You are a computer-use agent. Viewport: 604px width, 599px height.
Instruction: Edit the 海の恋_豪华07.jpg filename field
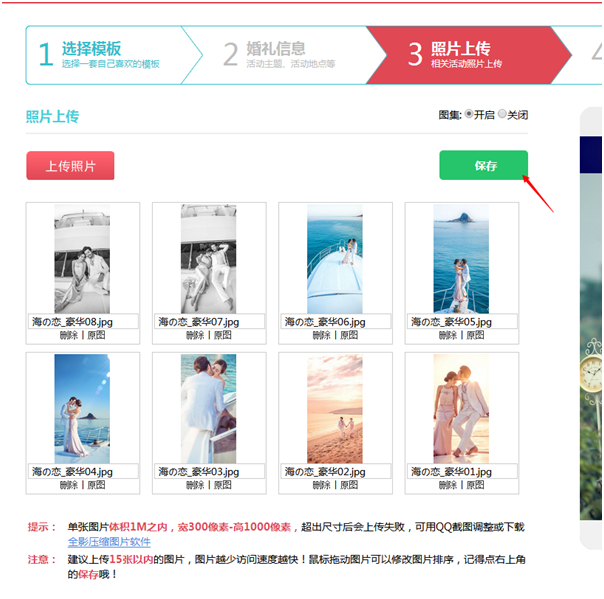[209, 322]
